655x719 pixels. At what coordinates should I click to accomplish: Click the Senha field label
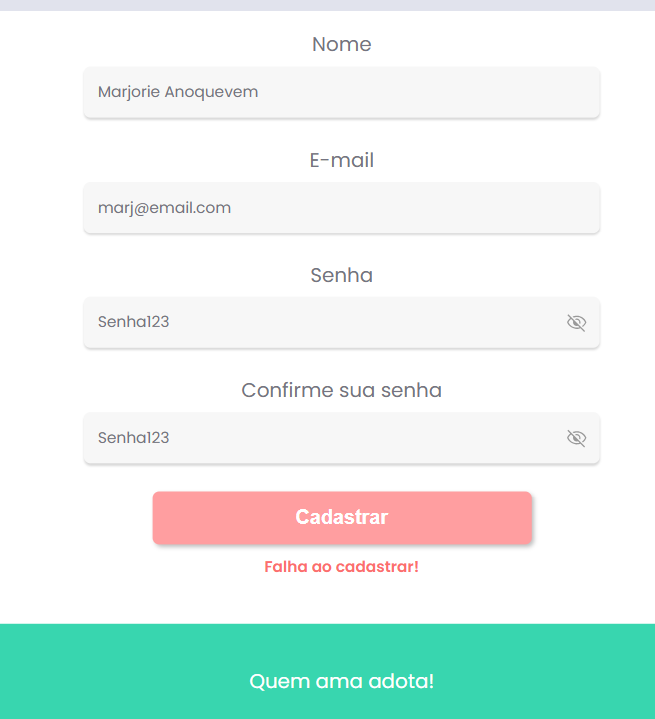point(341,275)
